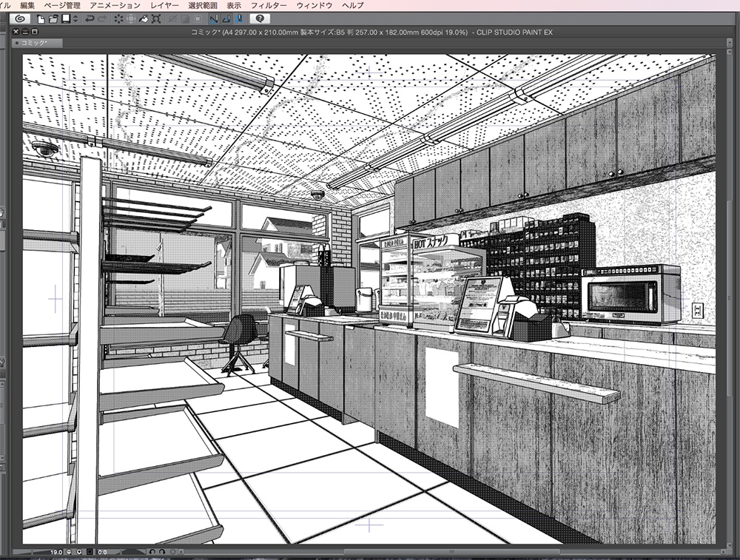Click the horizontal scrollbar thumb
Screen dimensions: 740x560
click(451, 552)
